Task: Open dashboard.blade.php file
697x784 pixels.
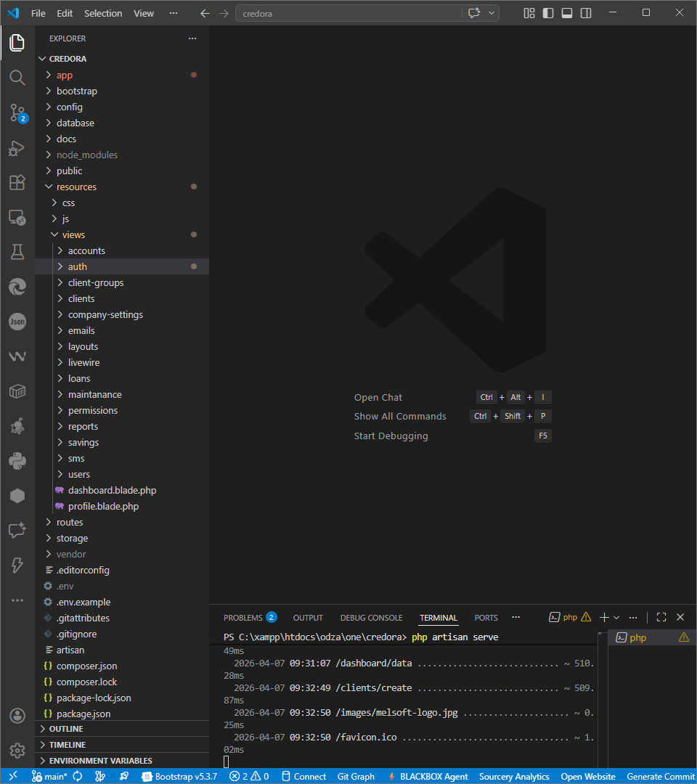Action: pyautogui.click(x=112, y=490)
